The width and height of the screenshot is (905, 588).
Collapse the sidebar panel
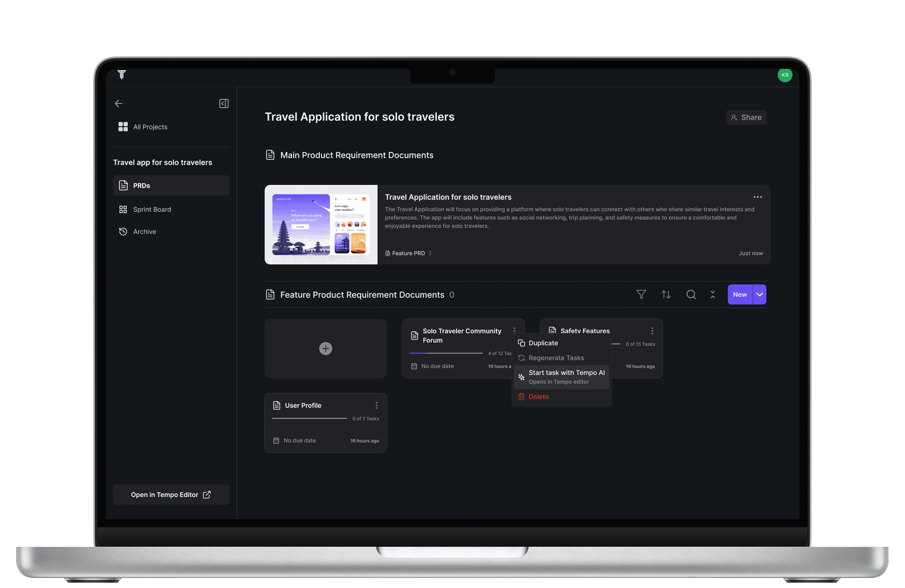click(x=224, y=104)
